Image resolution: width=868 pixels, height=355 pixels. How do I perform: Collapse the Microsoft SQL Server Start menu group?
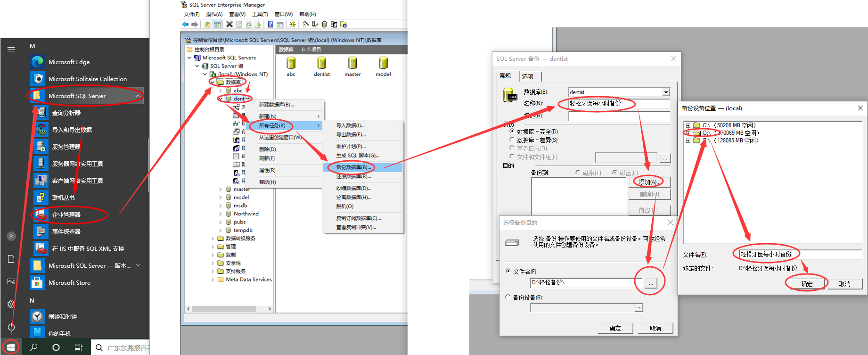point(138,96)
